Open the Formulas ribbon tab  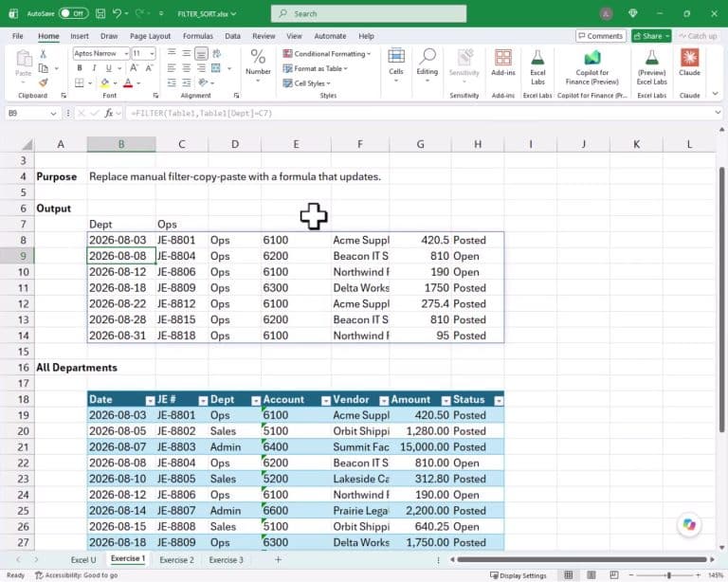pyautogui.click(x=198, y=36)
